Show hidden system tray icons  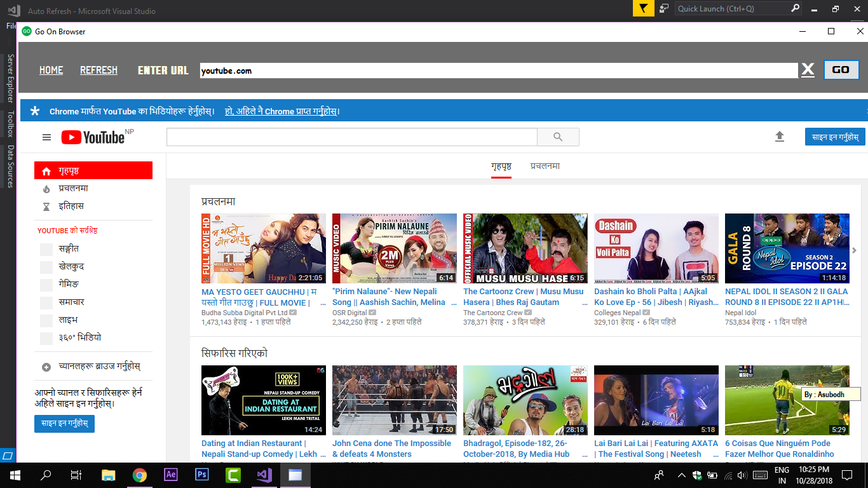coord(681,475)
